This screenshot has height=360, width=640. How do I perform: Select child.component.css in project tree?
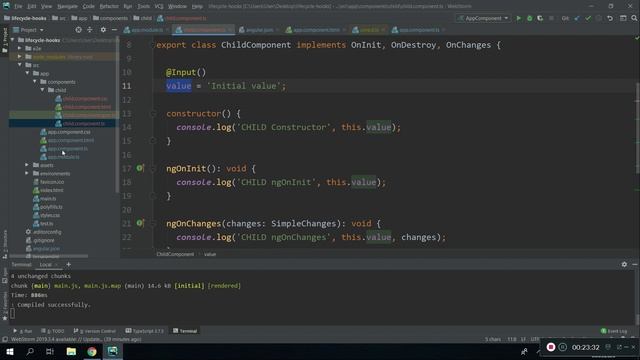pos(85,98)
